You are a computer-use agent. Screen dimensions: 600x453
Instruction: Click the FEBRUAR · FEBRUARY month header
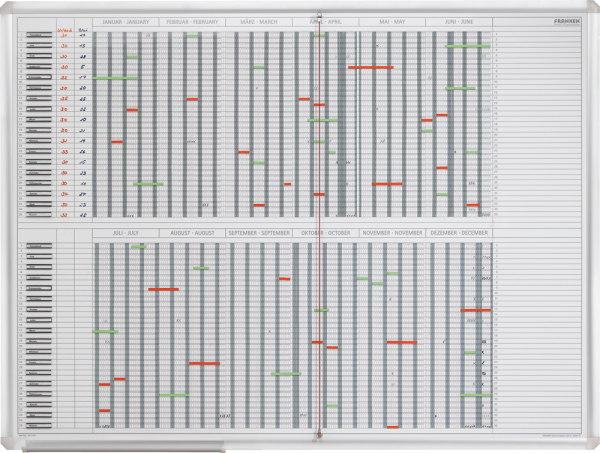[192, 22]
